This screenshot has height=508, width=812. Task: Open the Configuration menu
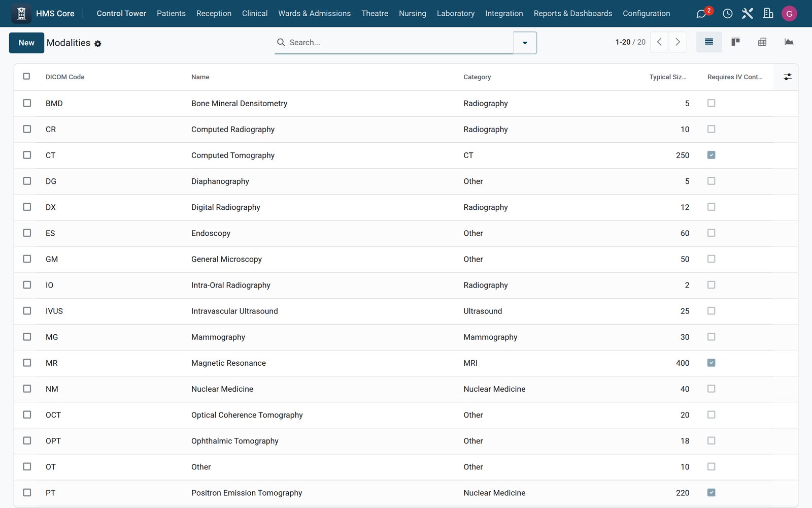(x=646, y=14)
